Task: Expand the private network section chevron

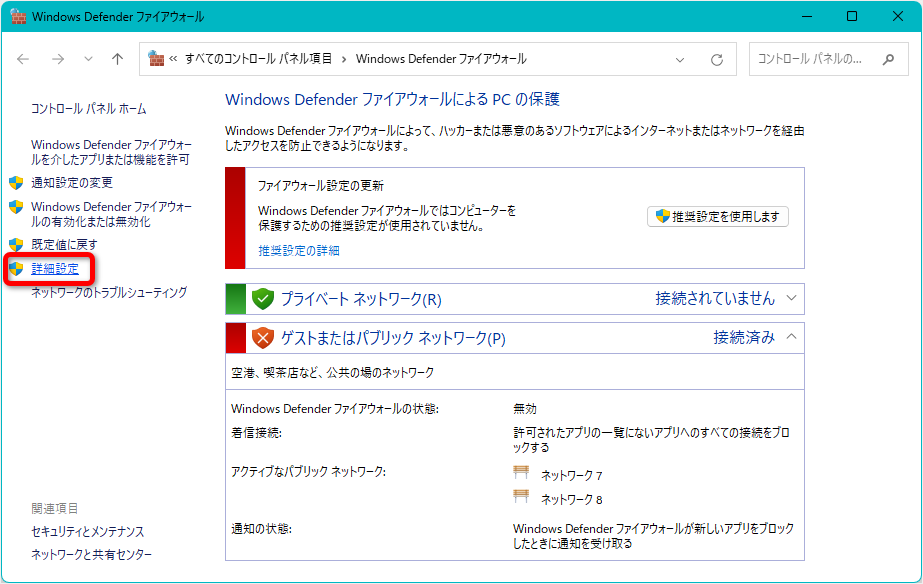Action: (792, 298)
